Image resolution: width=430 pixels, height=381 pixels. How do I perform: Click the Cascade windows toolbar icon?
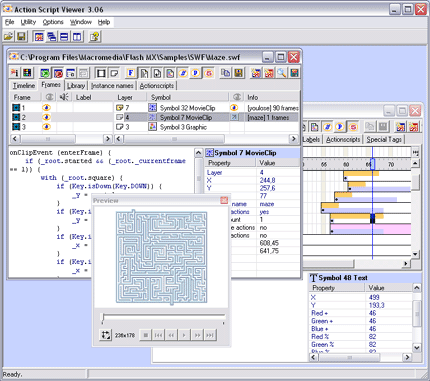[x=52, y=36]
